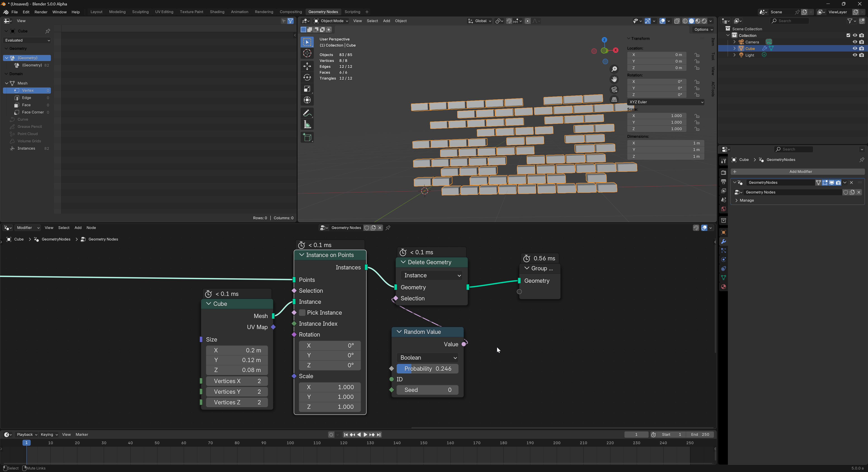This screenshot has height=472, width=868.
Task: Open the Keying popover in timeline
Action: point(49,435)
